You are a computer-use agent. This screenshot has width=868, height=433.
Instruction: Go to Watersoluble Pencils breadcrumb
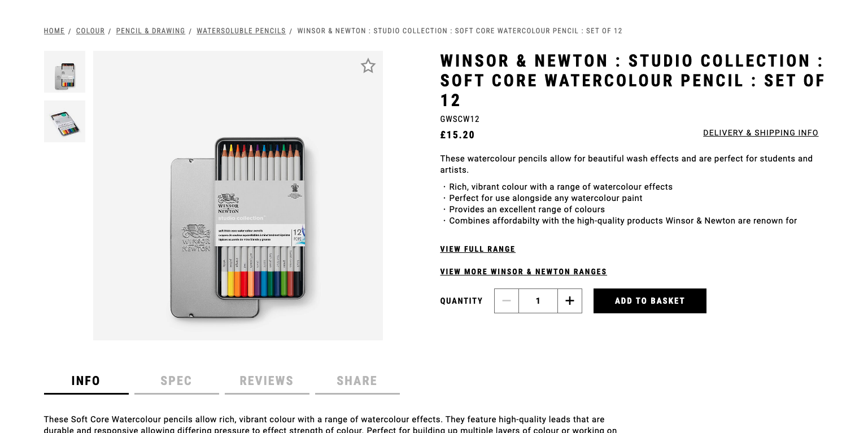tap(241, 31)
